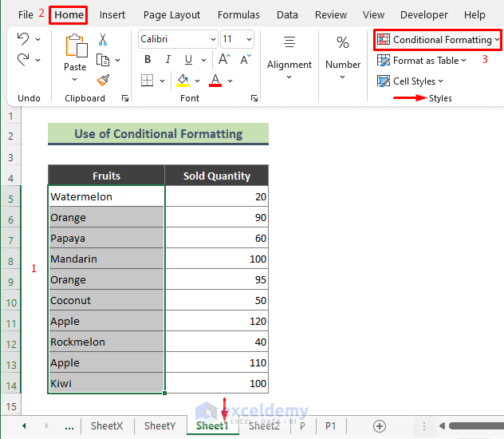Open Clipboard dialog launcher
504x439 pixels.
[125, 98]
